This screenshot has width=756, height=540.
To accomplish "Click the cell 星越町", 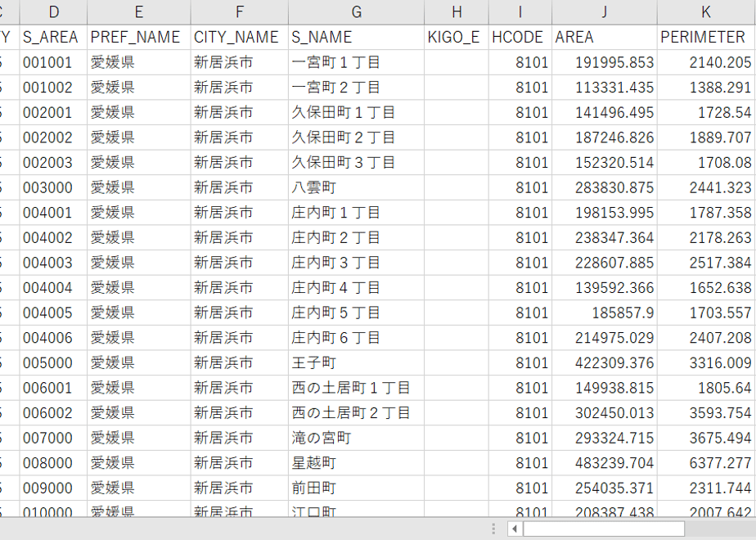I will point(356,463).
